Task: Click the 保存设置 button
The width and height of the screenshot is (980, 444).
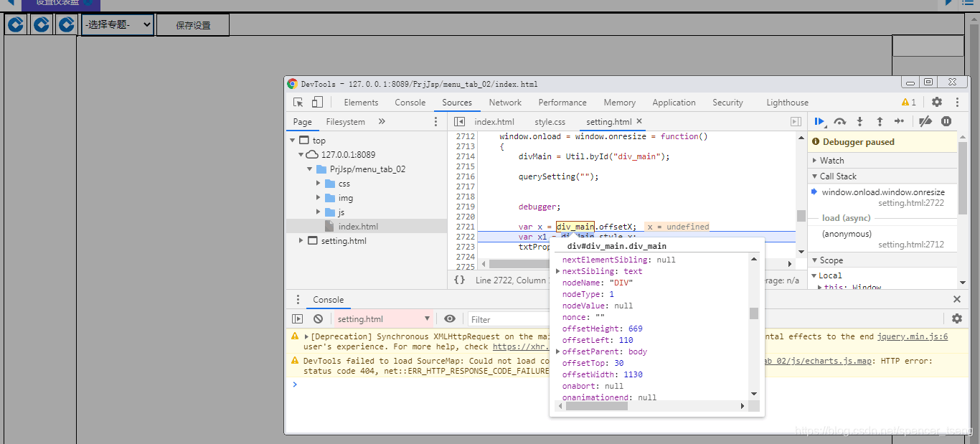Action: click(x=192, y=24)
